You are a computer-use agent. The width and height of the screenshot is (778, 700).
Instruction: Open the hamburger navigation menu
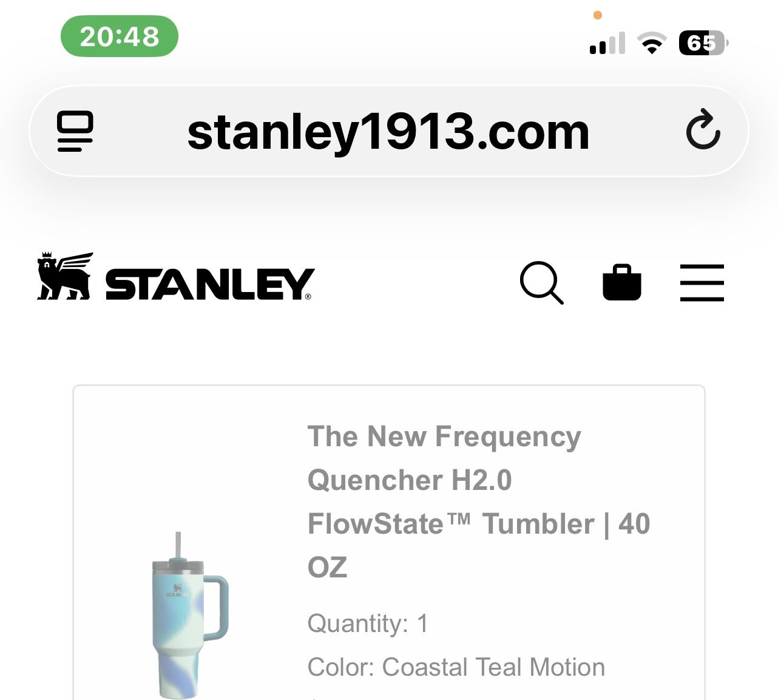coord(702,283)
